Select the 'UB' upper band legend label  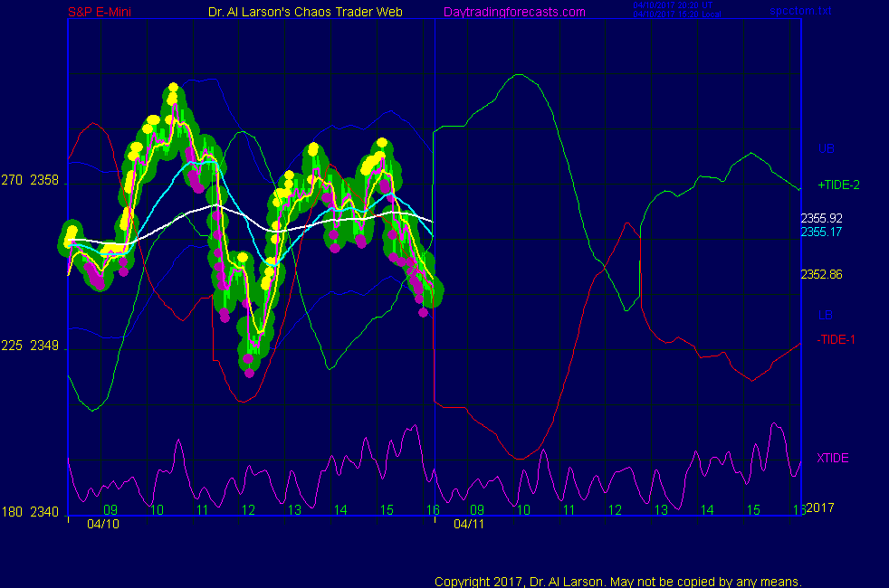coord(826,148)
